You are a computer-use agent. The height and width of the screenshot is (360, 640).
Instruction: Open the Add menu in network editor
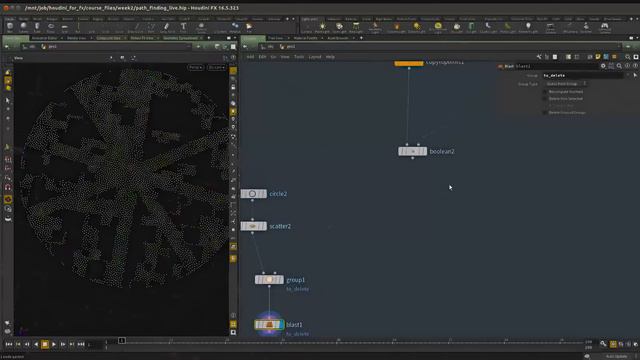point(250,57)
